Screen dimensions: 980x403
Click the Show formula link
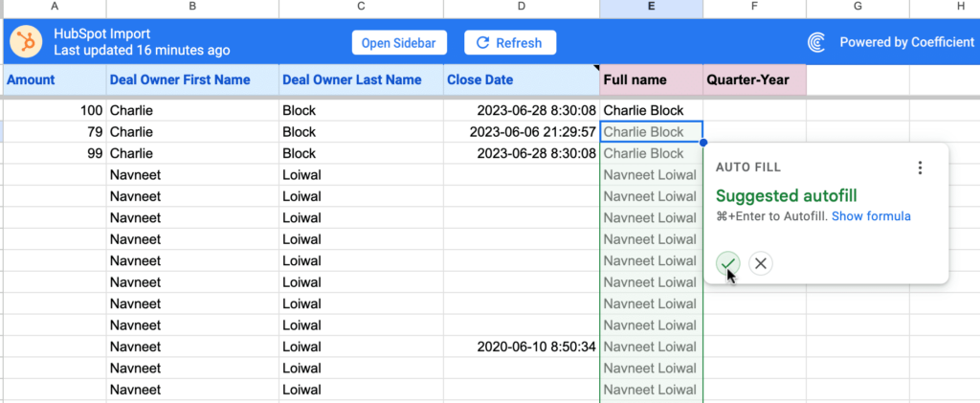[x=871, y=216]
